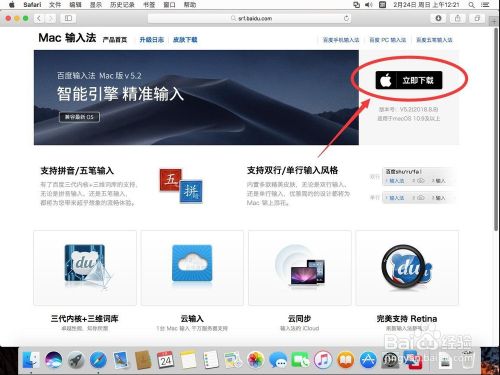500x375 pixels.
Task: Click the 三代内核+三维词库 feature image
Action: [x=85, y=268]
